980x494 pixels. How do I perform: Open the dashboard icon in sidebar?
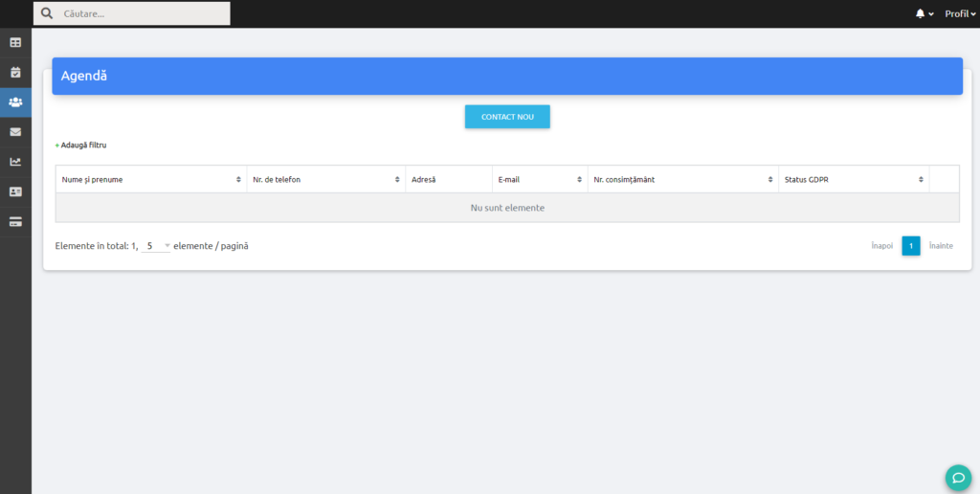[x=15, y=42]
